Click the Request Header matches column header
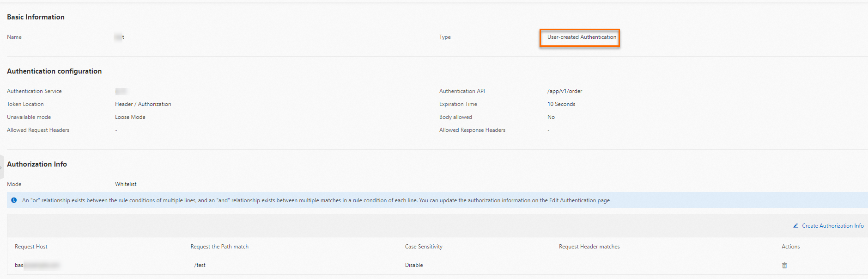This screenshot has height=279, width=868. 589,247
